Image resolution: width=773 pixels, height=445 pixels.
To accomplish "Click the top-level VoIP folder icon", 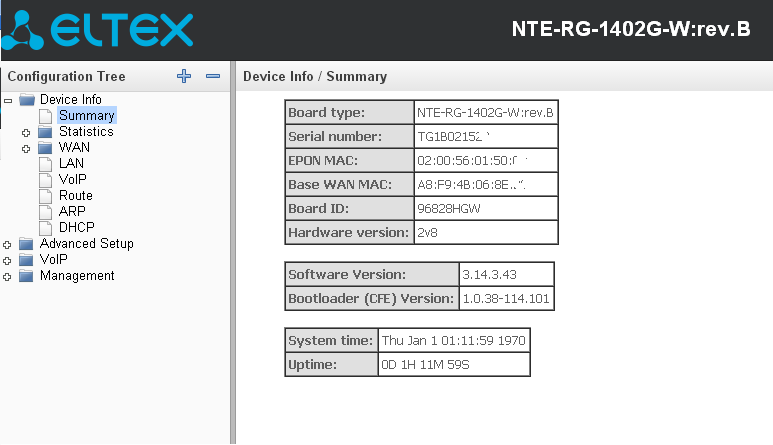I will tap(26, 260).
